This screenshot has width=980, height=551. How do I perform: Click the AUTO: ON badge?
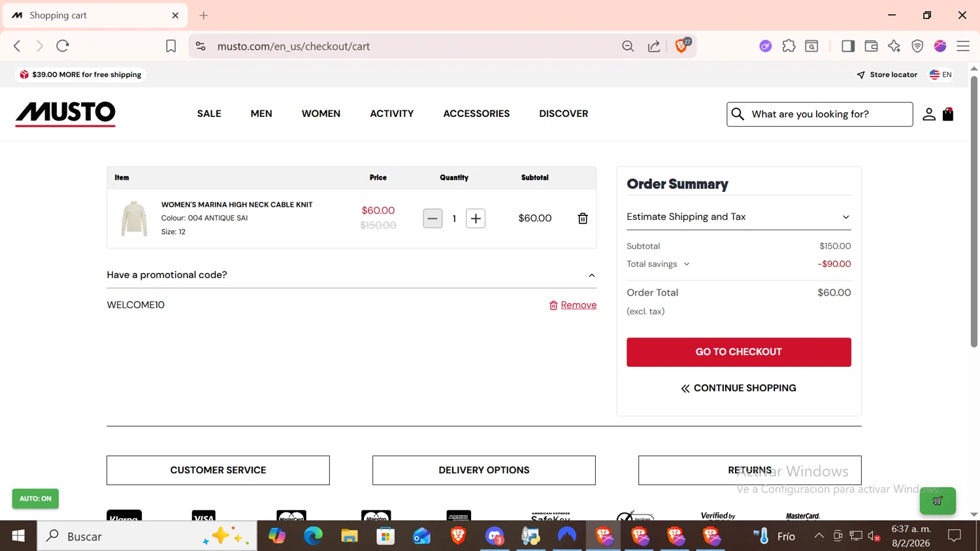(x=35, y=499)
